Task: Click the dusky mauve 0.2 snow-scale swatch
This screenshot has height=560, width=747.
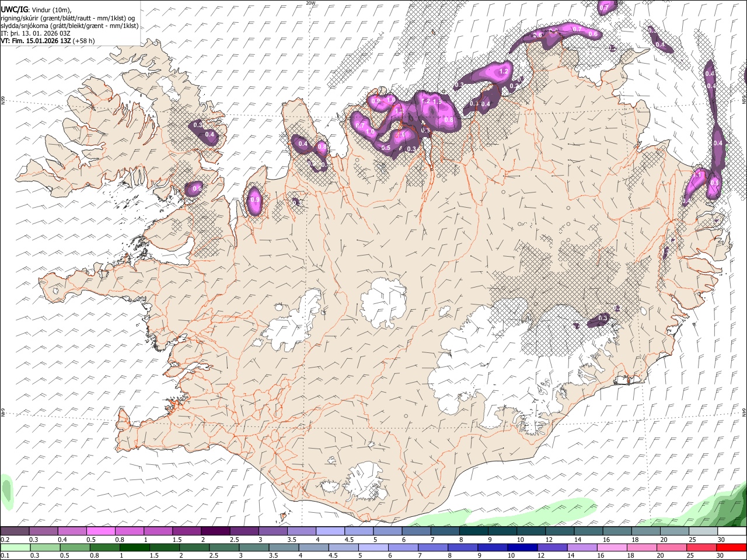Action: pos(15,531)
